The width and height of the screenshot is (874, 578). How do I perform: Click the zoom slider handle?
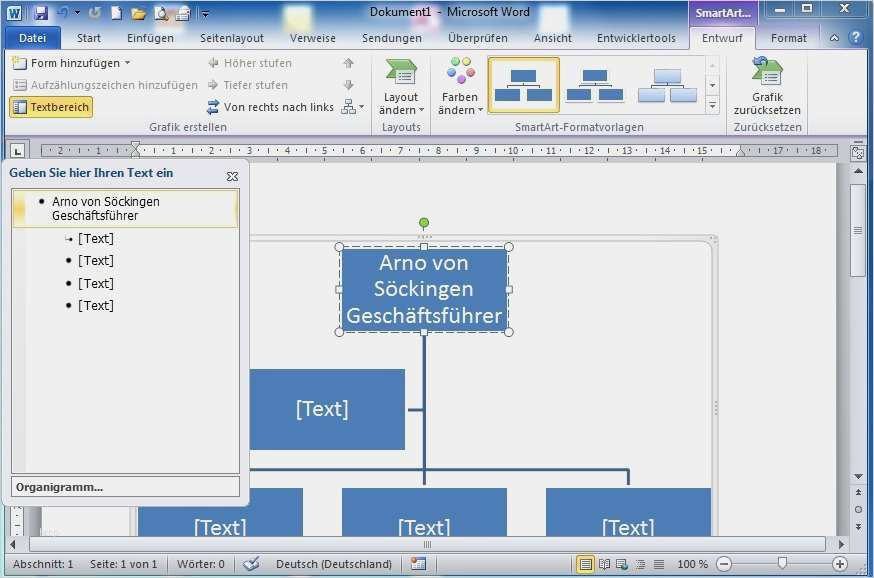(782, 564)
